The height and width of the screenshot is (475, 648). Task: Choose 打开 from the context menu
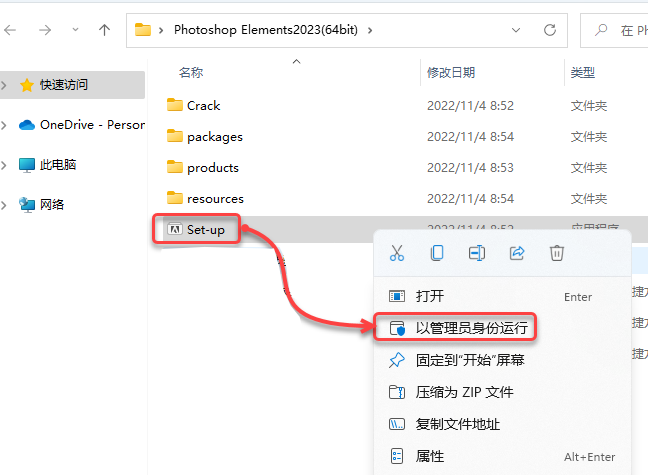click(x=502, y=296)
